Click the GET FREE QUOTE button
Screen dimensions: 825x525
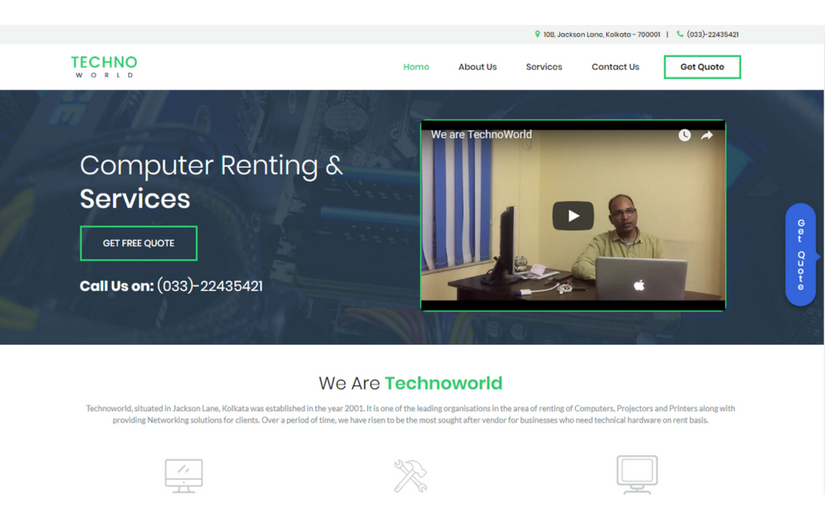point(139,243)
